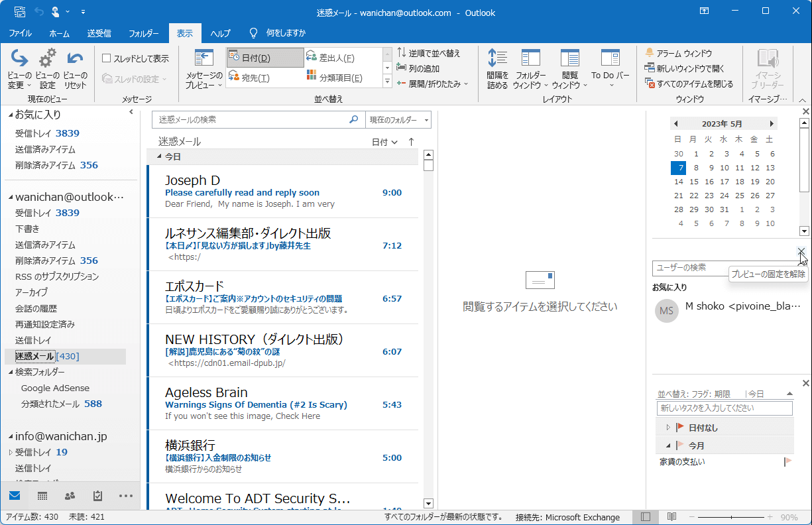Click the Undo icon in title bar
The height and width of the screenshot is (525, 812).
click(x=38, y=12)
